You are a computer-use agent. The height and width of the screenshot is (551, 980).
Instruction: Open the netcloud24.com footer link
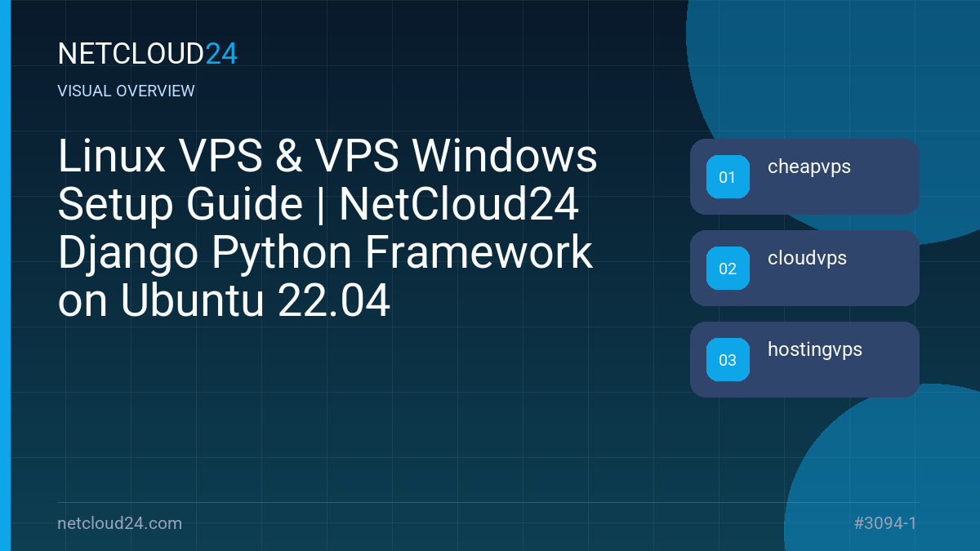click(x=120, y=523)
